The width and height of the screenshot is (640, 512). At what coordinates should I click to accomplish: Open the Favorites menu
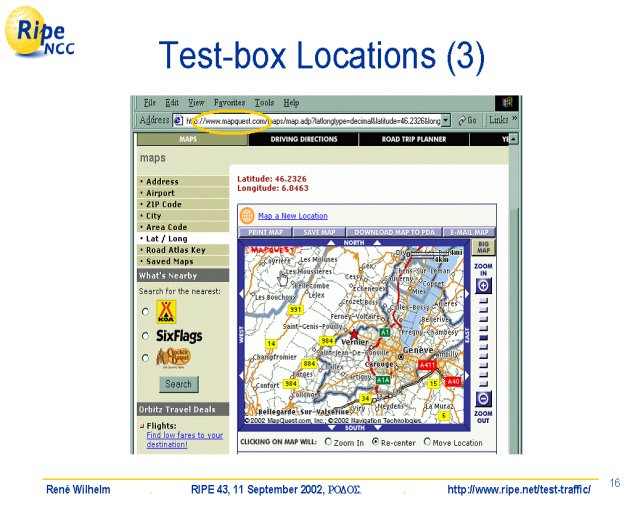click(229, 102)
